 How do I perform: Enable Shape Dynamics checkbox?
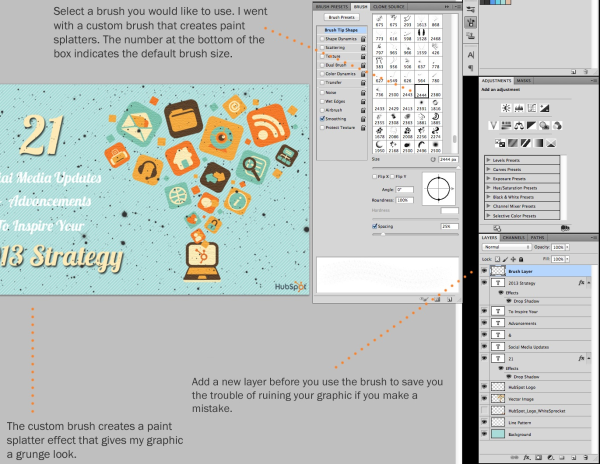click(x=322, y=39)
